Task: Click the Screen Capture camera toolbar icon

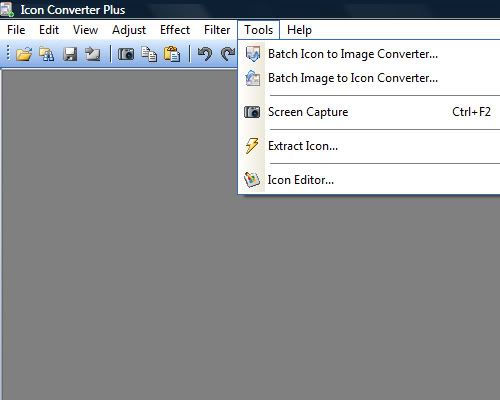Action: click(x=126, y=54)
